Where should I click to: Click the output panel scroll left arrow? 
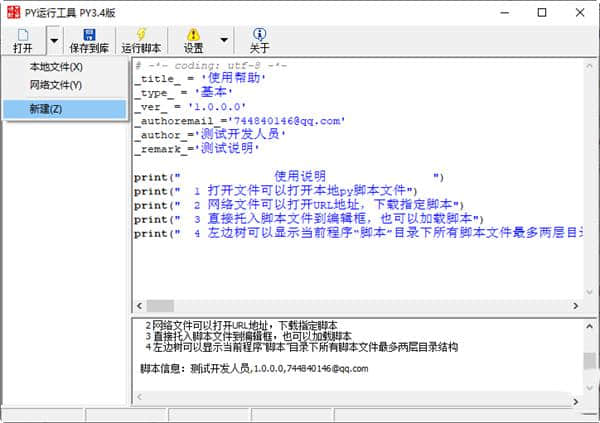click(x=139, y=397)
